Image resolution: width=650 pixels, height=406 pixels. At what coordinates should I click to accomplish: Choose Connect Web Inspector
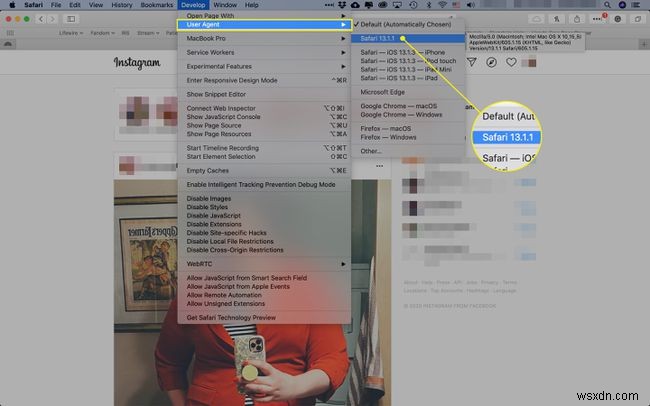pos(264,108)
